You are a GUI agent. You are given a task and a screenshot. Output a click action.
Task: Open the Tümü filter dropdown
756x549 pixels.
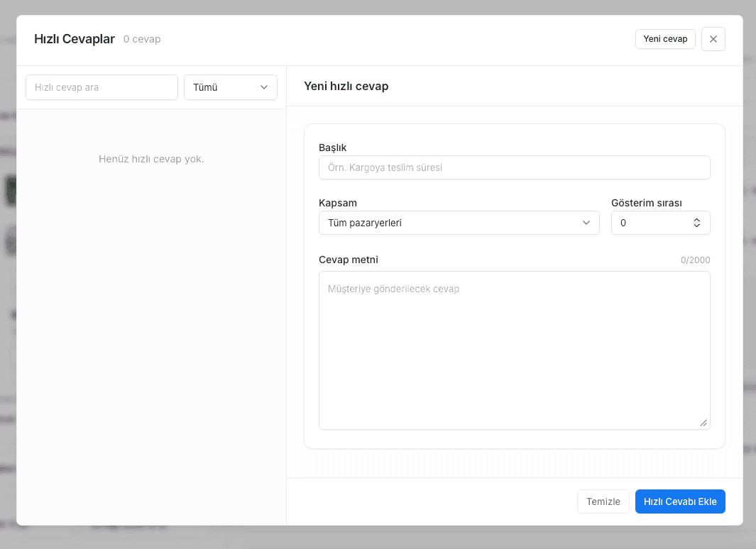click(231, 87)
